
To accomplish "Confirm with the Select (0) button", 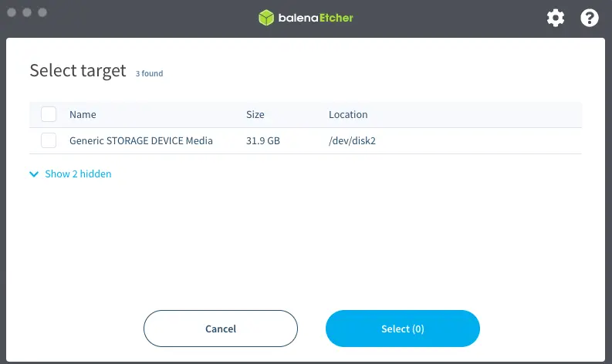I will tap(403, 329).
